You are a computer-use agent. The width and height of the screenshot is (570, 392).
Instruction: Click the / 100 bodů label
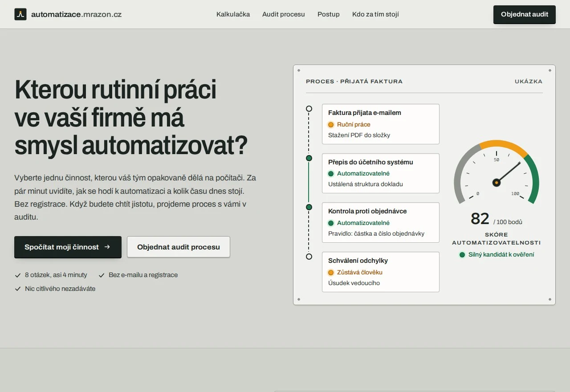click(508, 222)
